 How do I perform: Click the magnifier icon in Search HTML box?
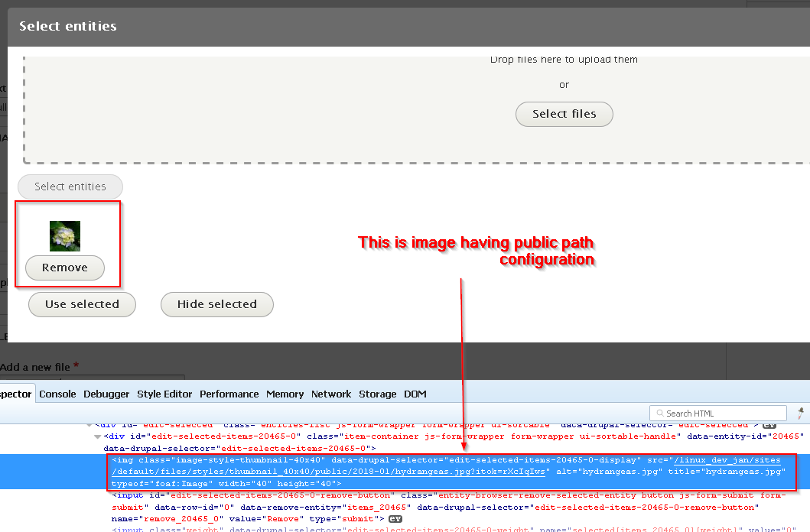click(x=659, y=413)
